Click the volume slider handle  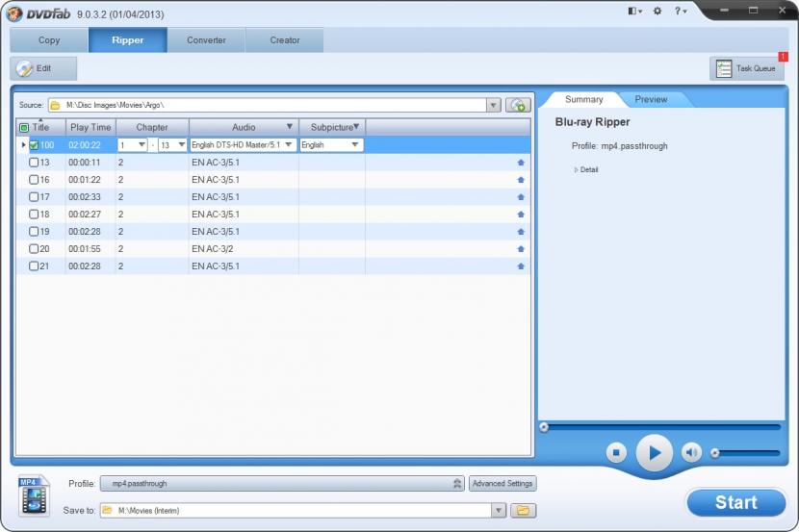(715, 452)
